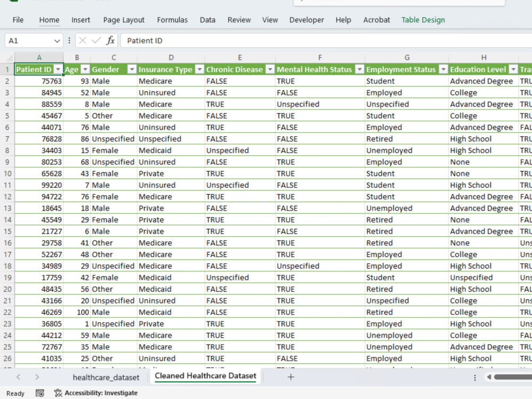Open the Education Level filter dropdown

click(x=513, y=70)
